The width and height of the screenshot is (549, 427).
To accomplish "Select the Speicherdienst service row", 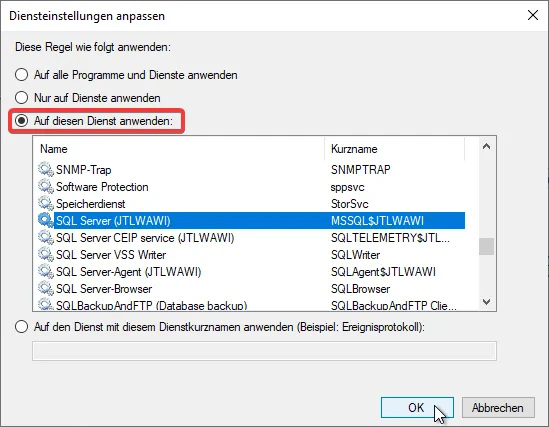I will tap(251, 204).
